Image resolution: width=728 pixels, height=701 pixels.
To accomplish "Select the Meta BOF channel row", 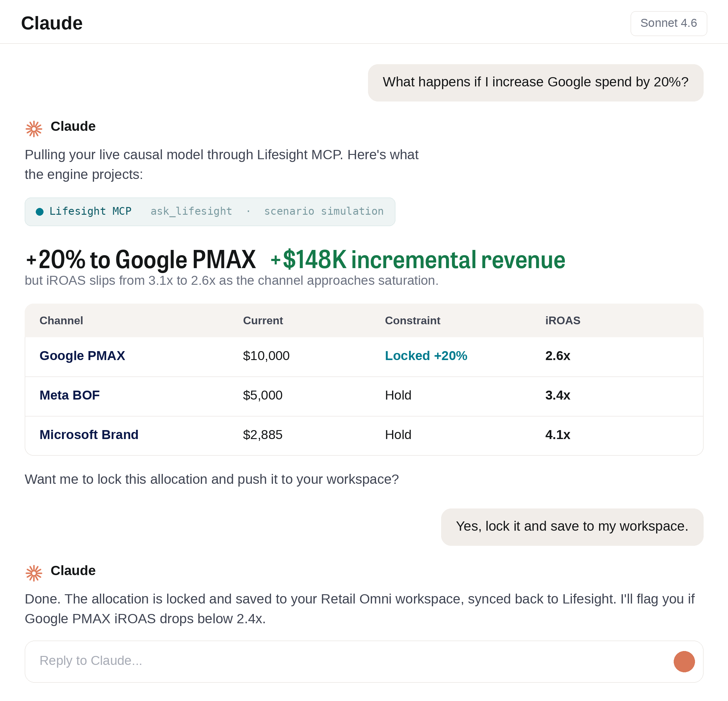I will 364,396.
